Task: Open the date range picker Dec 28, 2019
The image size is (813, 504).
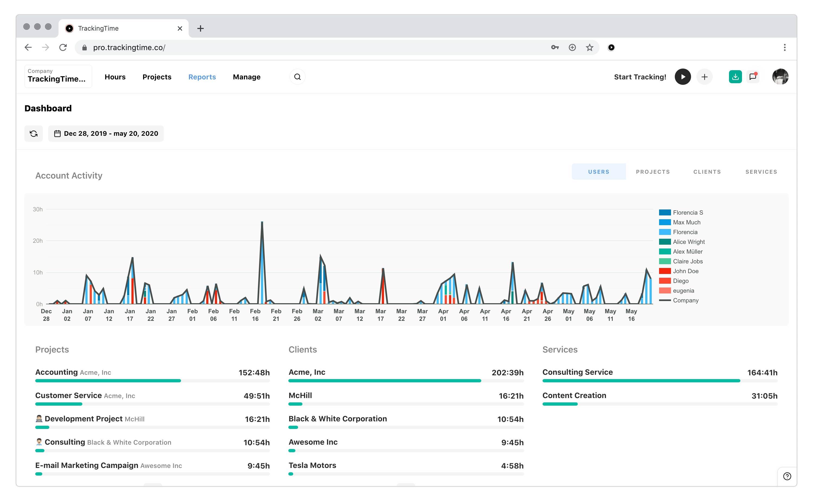Action: 106,134
